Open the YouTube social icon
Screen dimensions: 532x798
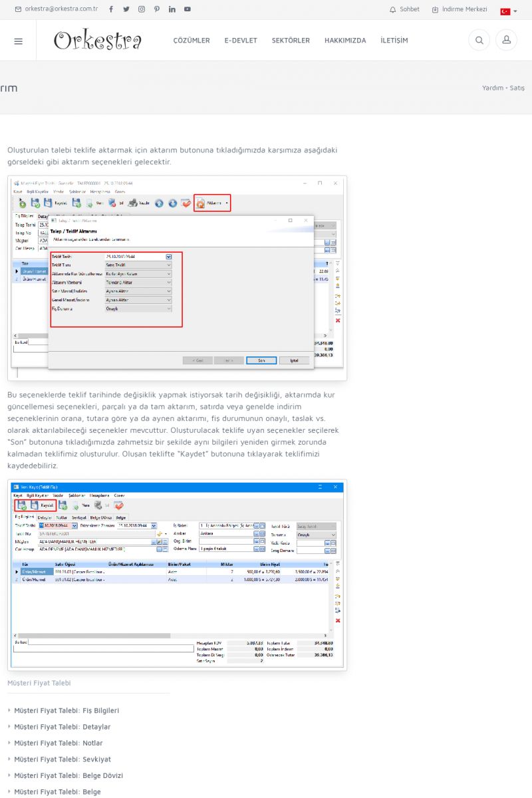coord(188,9)
